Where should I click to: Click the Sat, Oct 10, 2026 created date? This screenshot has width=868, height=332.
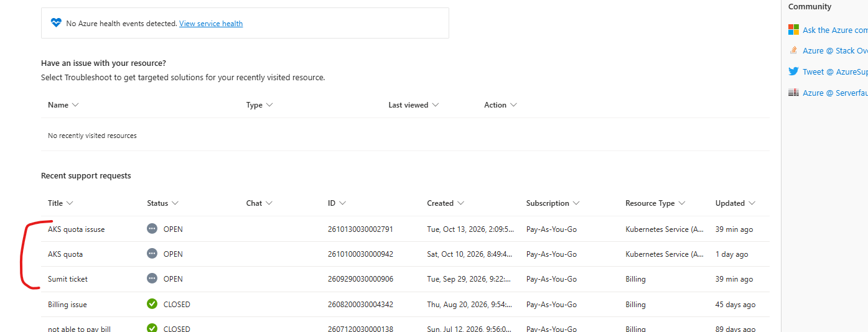[470, 254]
